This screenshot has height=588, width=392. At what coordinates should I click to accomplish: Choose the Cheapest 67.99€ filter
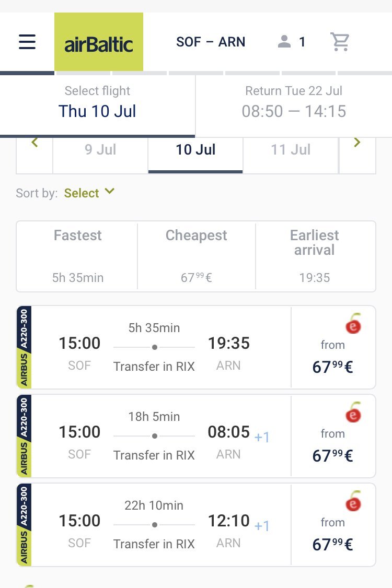click(197, 256)
